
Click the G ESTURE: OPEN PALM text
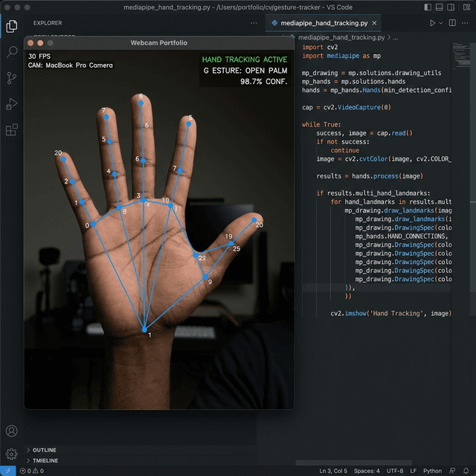pyautogui.click(x=245, y=71)
